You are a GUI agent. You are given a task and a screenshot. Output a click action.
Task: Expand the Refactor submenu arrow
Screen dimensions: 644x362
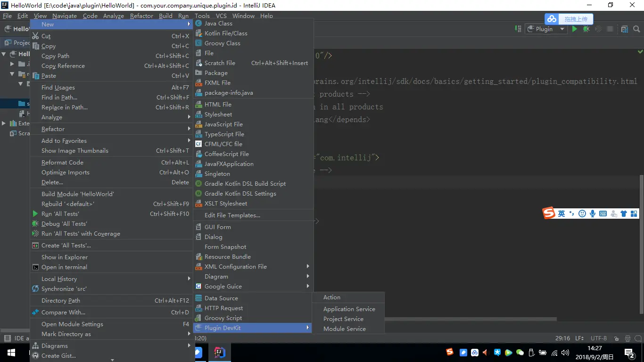click(x=189, y=129)
